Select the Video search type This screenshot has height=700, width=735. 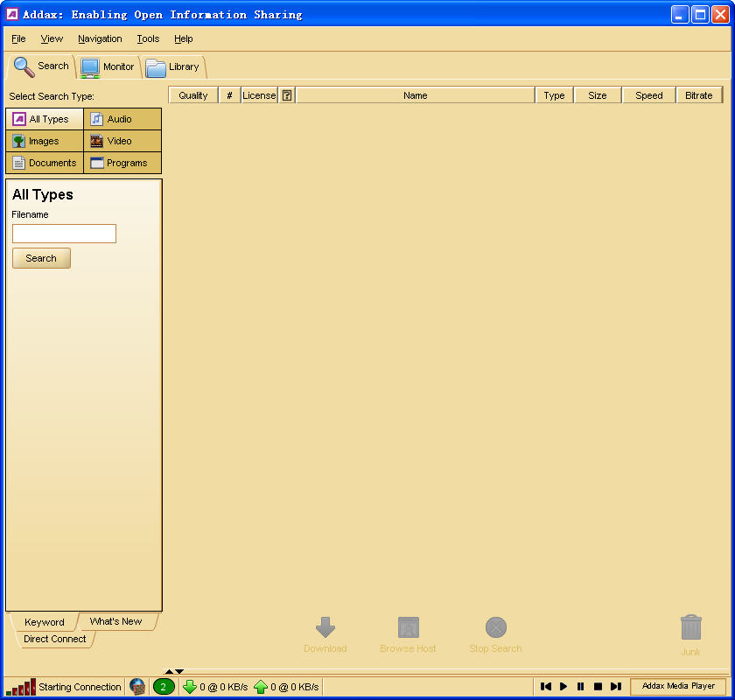[x=122, y=141]
